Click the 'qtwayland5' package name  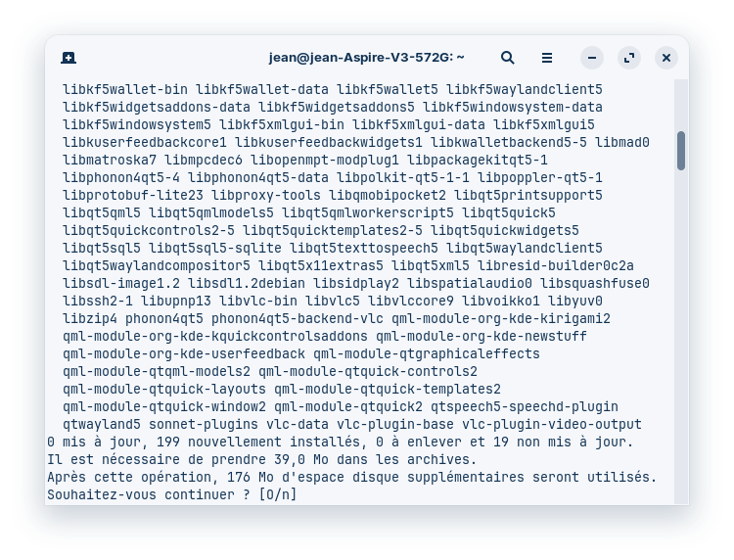point(102,424)
